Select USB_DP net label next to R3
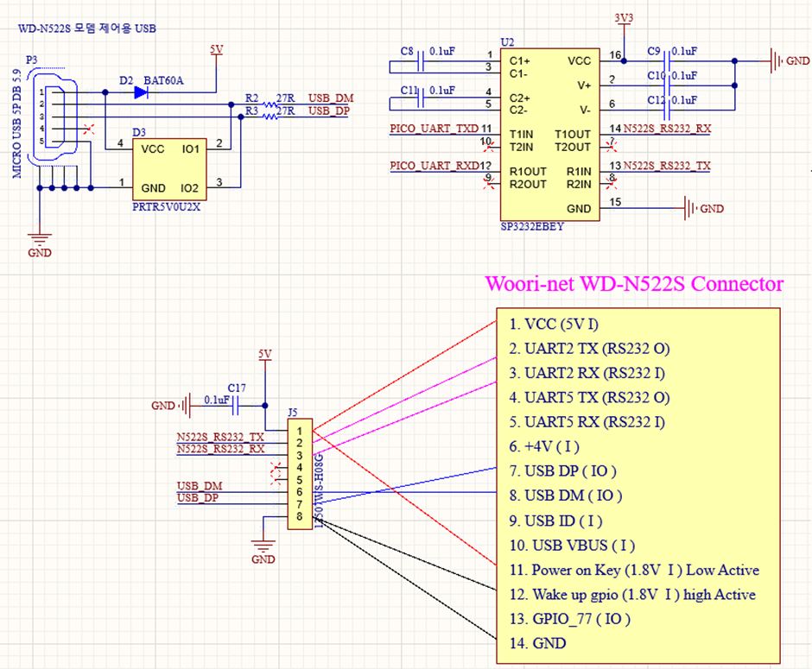812x669 pixels. (x=329, y=110)
